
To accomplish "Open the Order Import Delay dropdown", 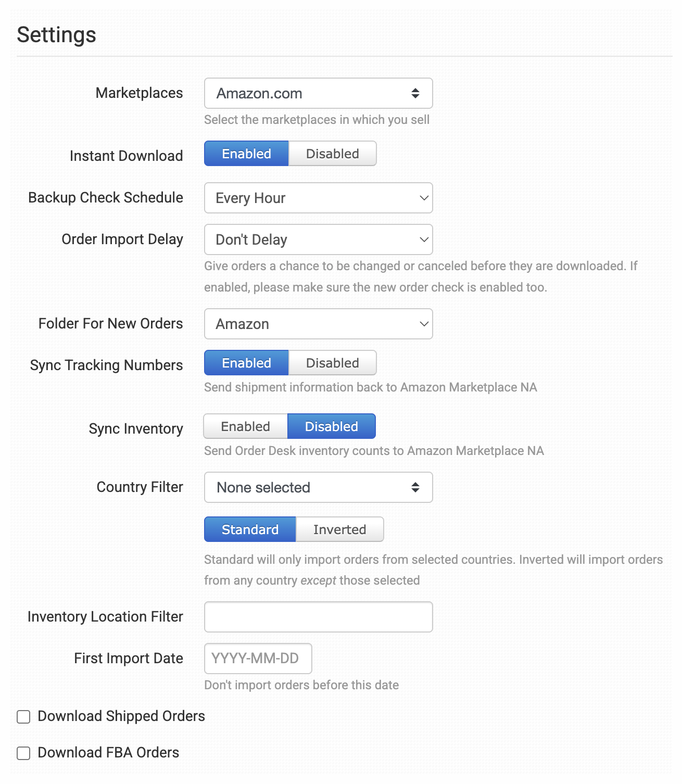I will click(x=318, y=239).
